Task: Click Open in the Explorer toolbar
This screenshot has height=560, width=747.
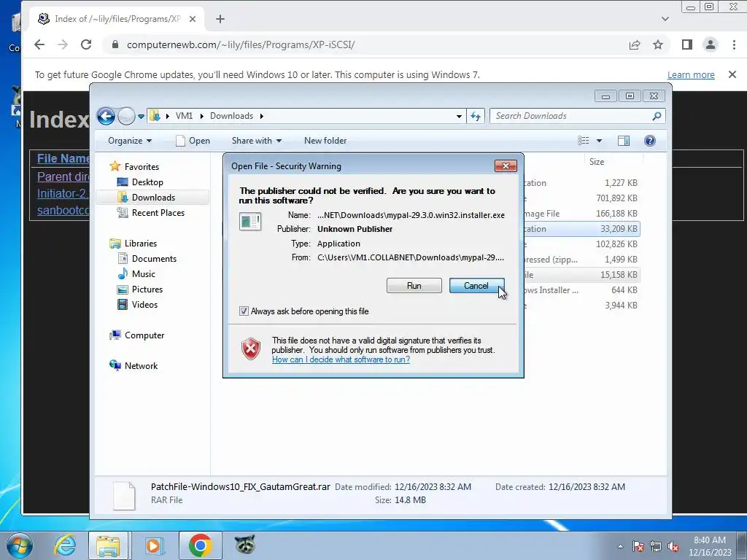Action: click(x=193, y=141)
